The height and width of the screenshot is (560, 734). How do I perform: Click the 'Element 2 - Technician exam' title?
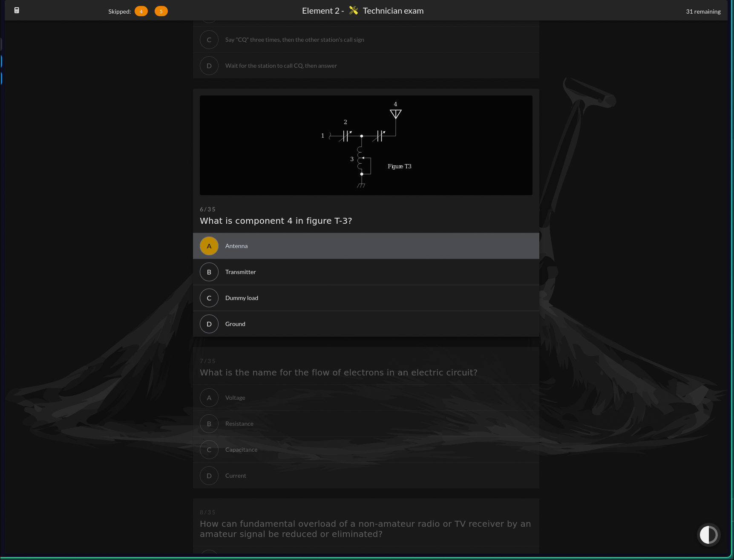363,11
